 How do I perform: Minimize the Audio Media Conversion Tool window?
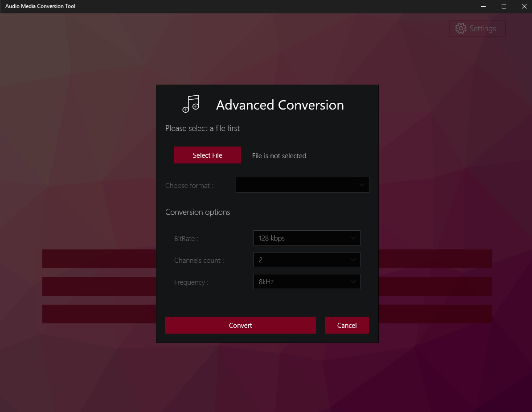coord(484,6)
